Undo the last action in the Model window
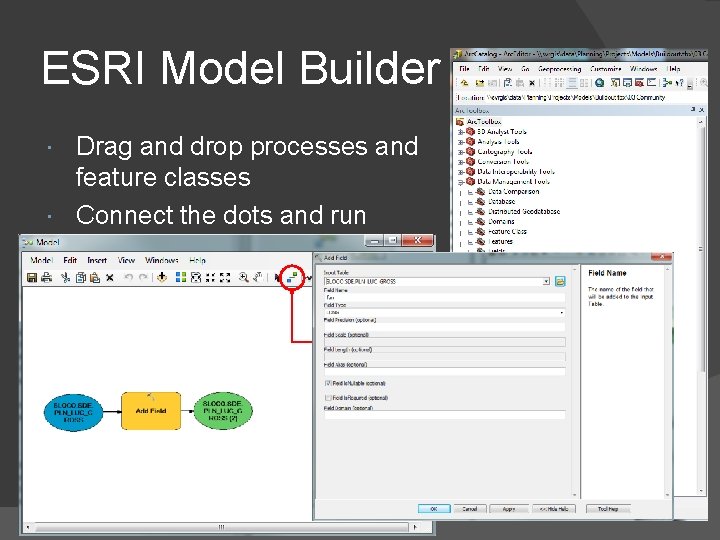Screen dimensions: 720x540 click(x=129, y=277)
